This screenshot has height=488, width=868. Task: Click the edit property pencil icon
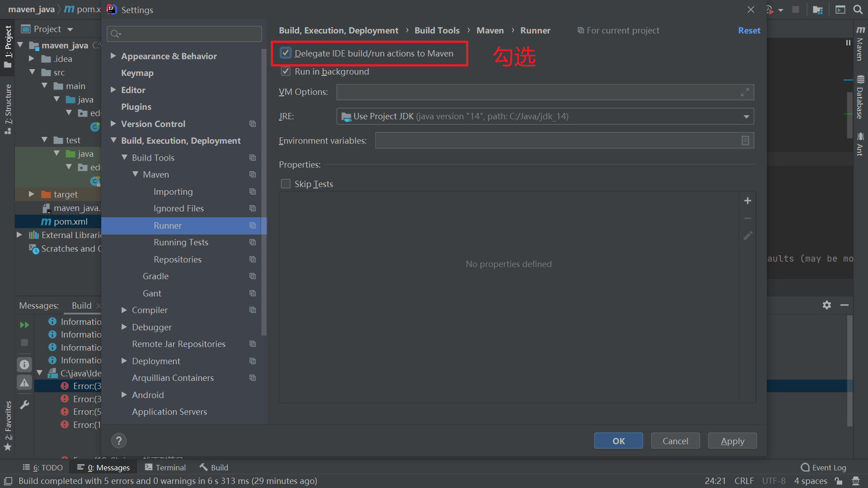747,235
